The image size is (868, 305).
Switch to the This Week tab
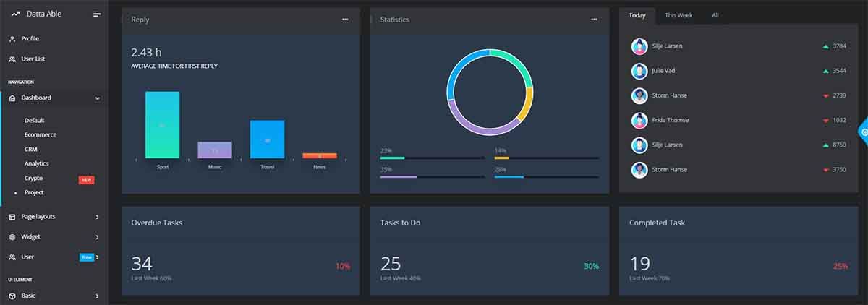pyautogui.click(x=678, y=15)
